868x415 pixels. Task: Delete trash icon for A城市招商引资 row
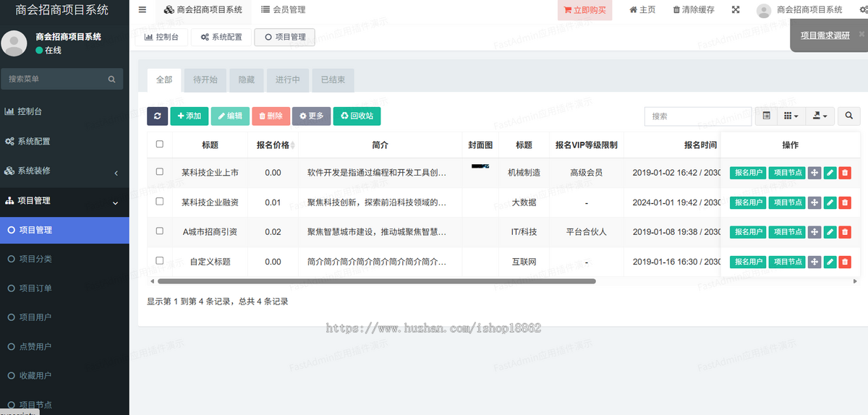pos(845,232)
